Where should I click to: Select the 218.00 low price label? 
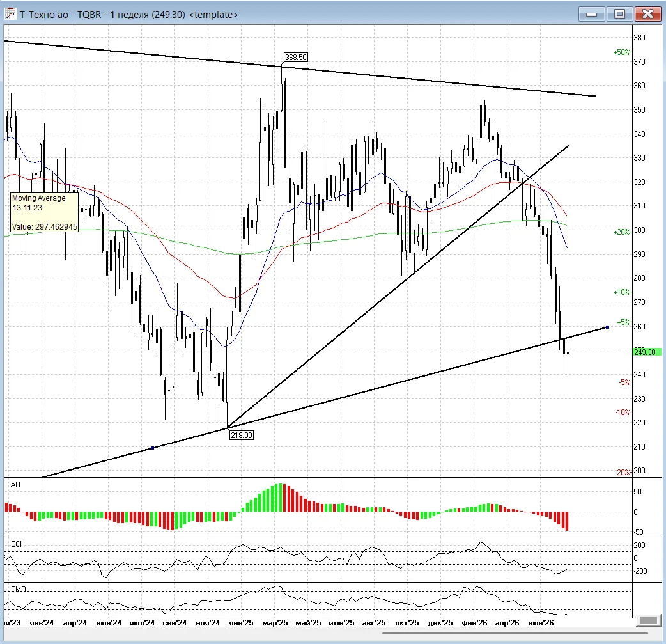(x=241, y=436)
